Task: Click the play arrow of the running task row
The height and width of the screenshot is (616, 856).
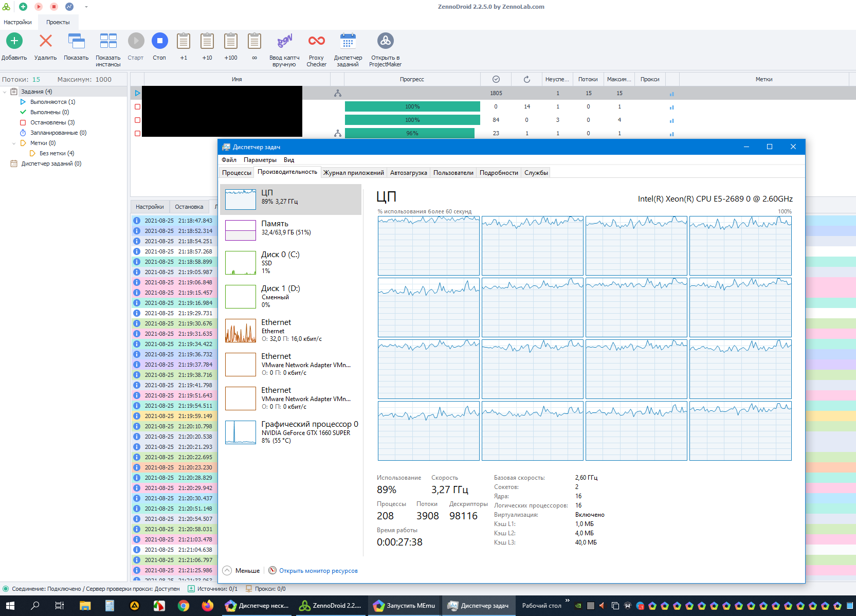Action: pyautogui.click(x=137, y=93)
